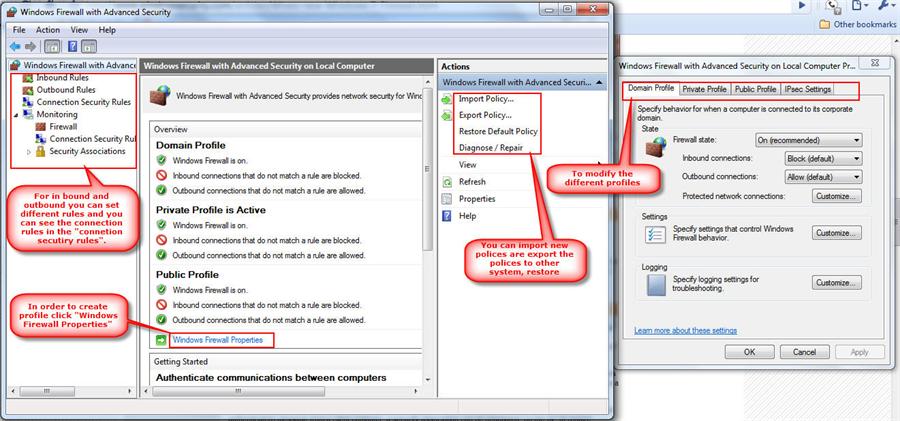Click green arrow icon beside Windows Firewall Properties

(161, 340)
